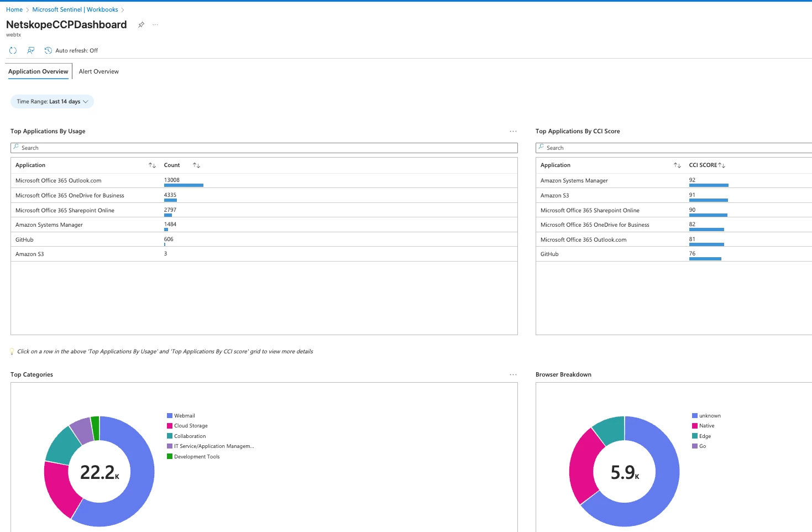Viewport: 812px width, 532px height.
Task: Click the CCI score value 76
Action: point(692,253)
